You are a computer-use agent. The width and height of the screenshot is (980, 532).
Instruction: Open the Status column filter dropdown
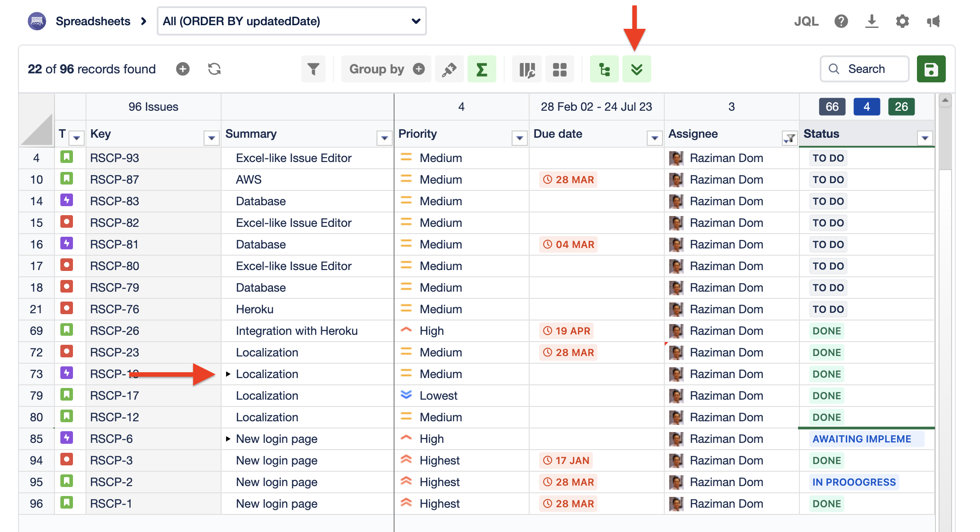[925, 138]
